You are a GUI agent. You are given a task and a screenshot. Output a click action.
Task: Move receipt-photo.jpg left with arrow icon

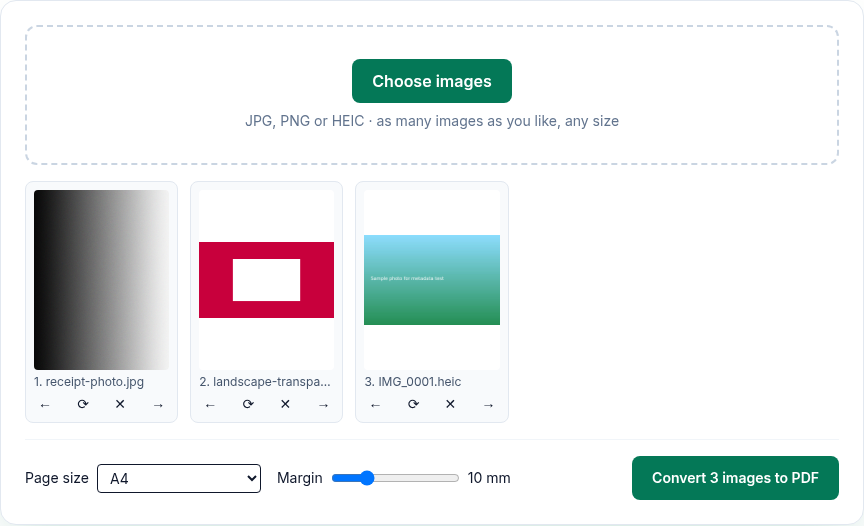45,405
